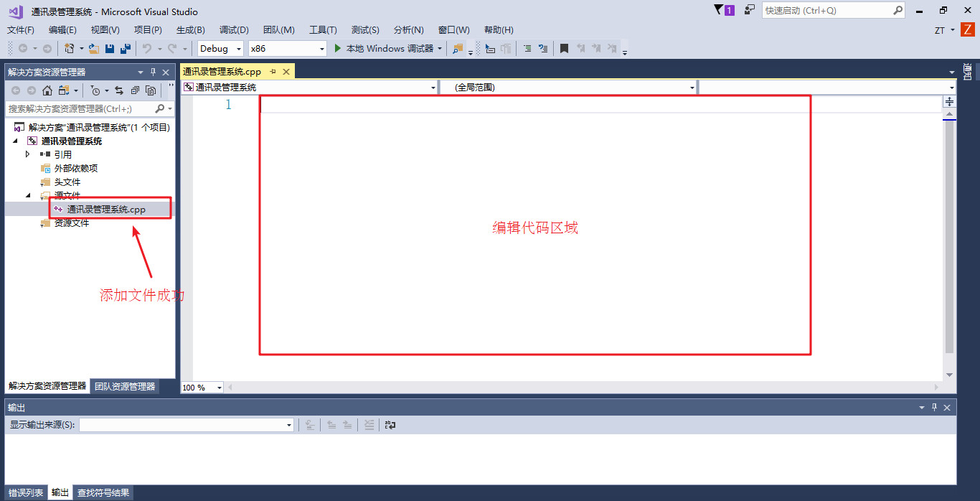Select the 头文件 folder
The height and width of the screenshot is (501, 980).
tap(67, 182)
